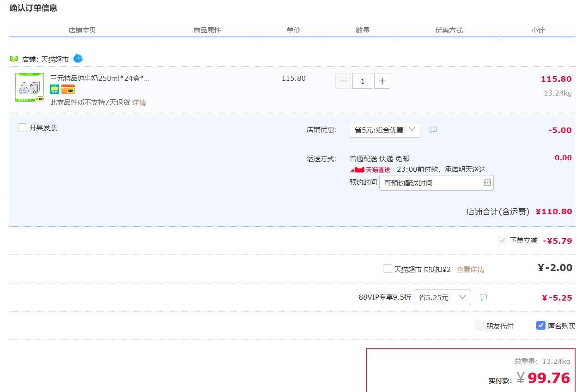Uncheck the 匿名购买 checkbox
Screen dimensions: 576x392
(541, 326)
